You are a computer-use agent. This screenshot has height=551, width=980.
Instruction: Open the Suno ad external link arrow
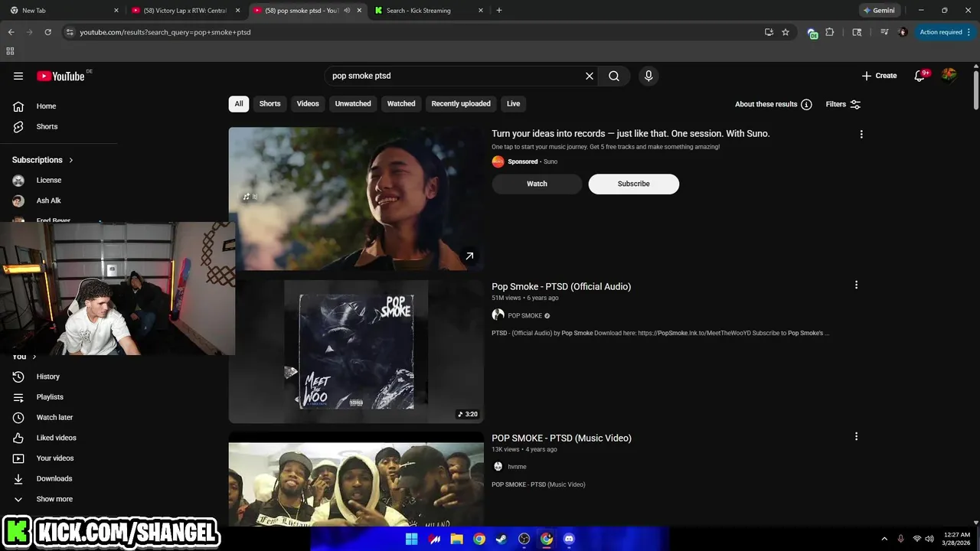pos(469,256)
